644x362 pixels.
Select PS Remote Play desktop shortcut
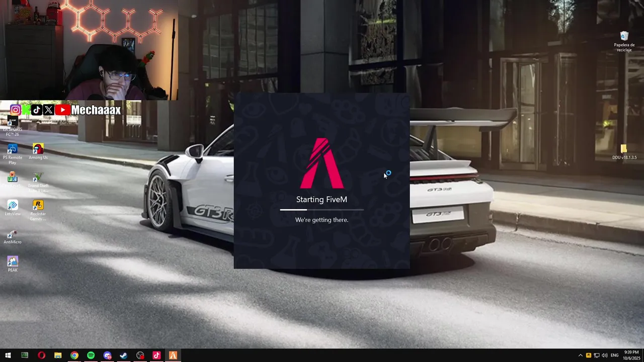pyautogui.click(x=13, y=154)
